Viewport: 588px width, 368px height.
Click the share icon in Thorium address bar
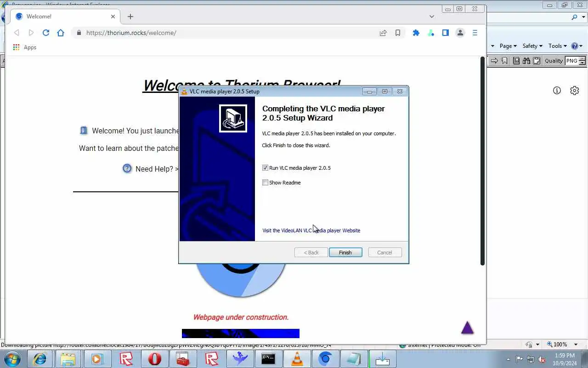point(383,33)
